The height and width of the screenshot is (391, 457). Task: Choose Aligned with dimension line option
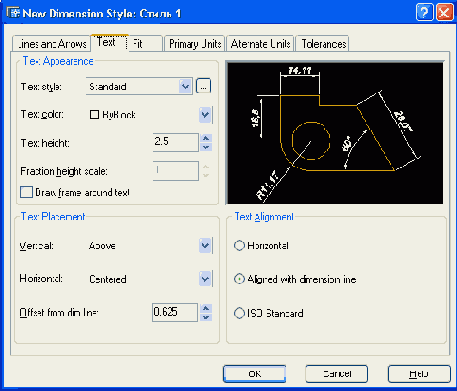point(239,279)
